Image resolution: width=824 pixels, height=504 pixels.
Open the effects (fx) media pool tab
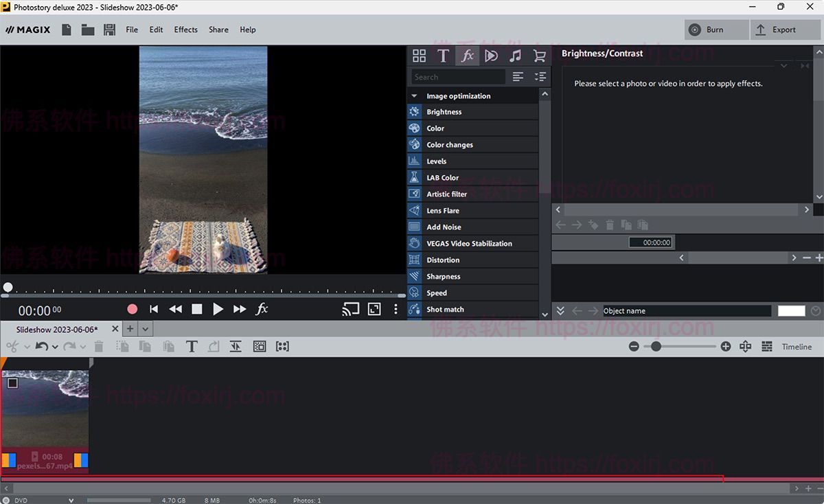click(x=467, y=56)
